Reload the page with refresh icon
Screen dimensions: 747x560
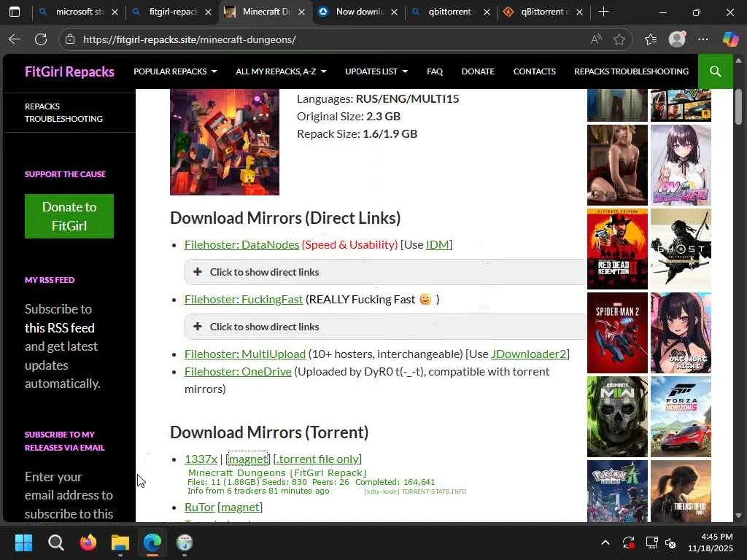click(41, 39)
